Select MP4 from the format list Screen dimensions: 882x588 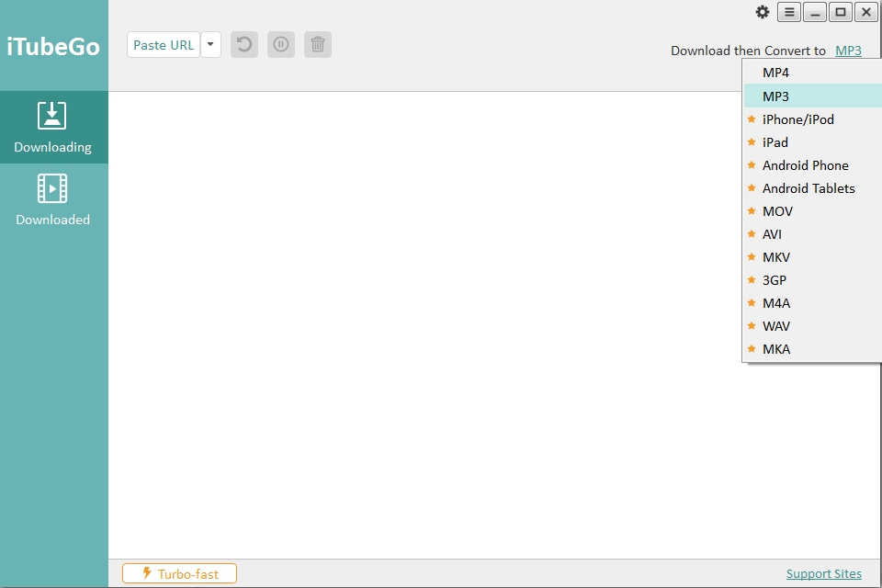click(x=812, y=73)
